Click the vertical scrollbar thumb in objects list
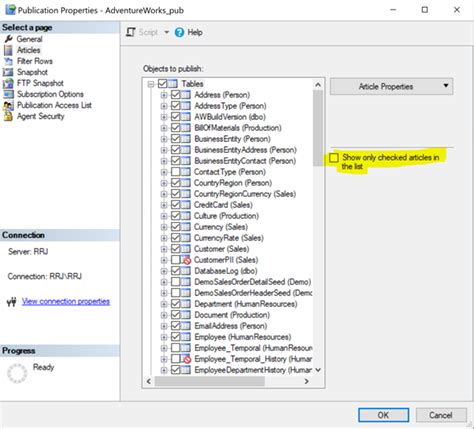Screen dimensions: 474x429 click(318, 128)
